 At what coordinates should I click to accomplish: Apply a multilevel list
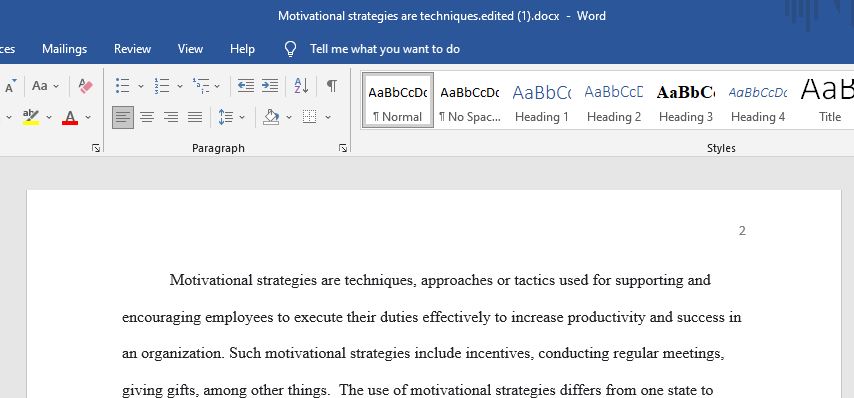201,86
